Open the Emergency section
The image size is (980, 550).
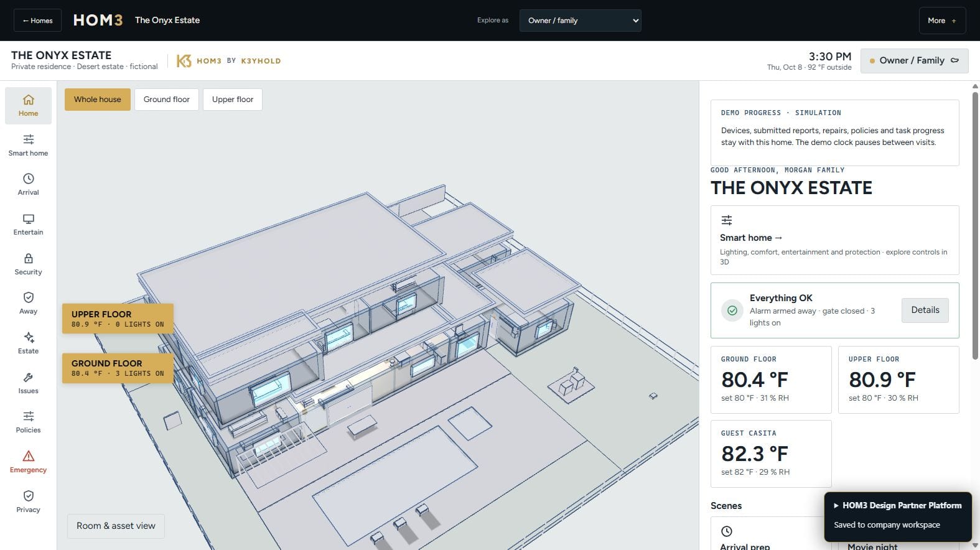[x=28, y=462]
